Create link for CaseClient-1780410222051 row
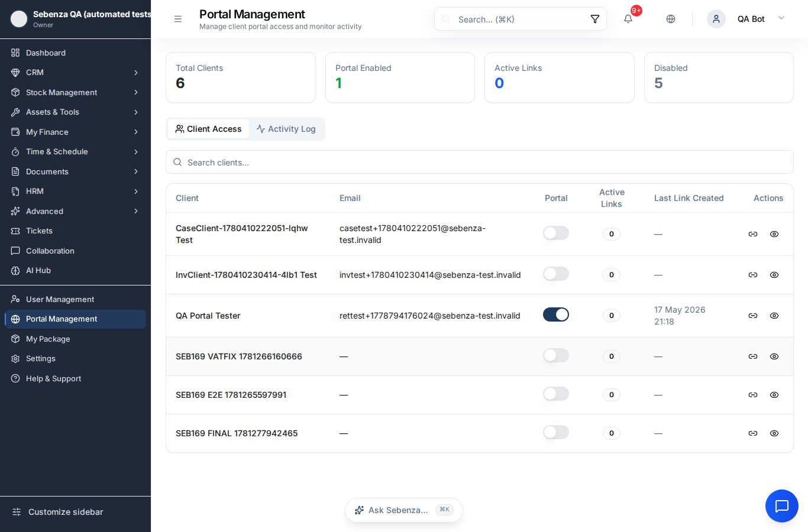Image resolution: width=808 pixels, height=532 pixels. click(x=753, y=234)
